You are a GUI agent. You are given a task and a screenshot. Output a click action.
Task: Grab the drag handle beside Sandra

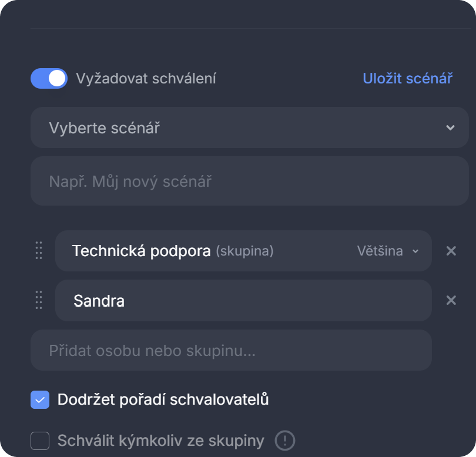39,300
